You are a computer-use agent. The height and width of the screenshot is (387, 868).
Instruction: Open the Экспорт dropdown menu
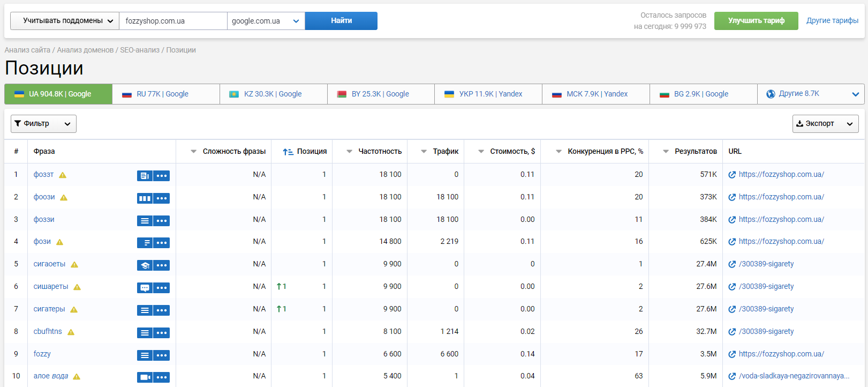tap(825, 124)
